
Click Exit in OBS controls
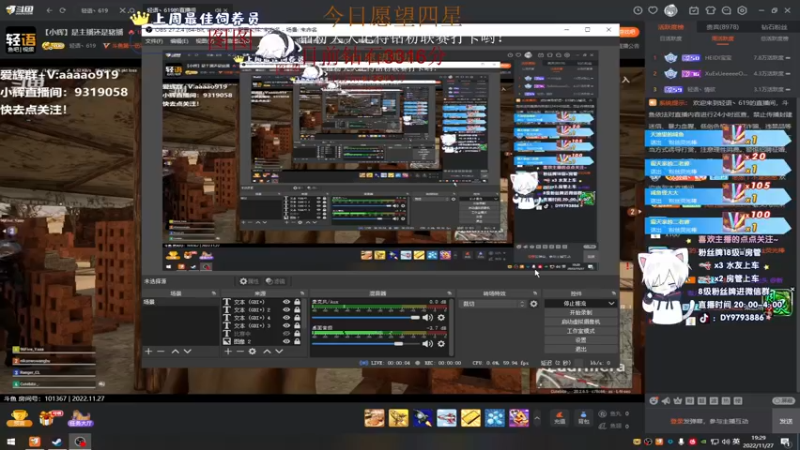pyautogui.click(x=581, y=349)
